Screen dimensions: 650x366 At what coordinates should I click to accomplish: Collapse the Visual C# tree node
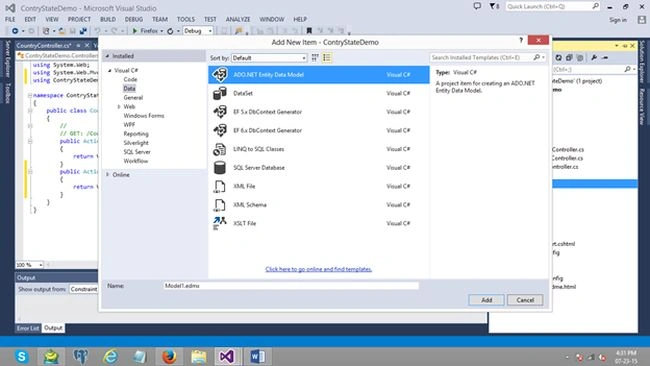click(110, 70)
